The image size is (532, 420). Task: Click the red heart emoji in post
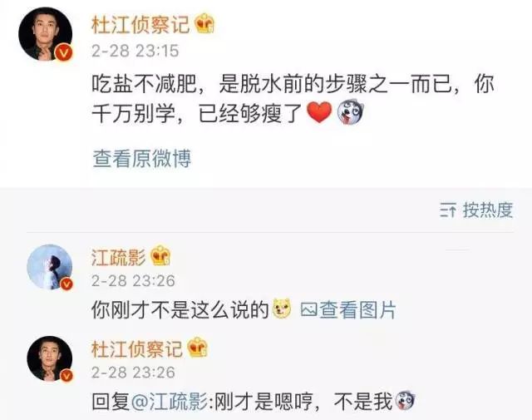click(x=319, y=112)
